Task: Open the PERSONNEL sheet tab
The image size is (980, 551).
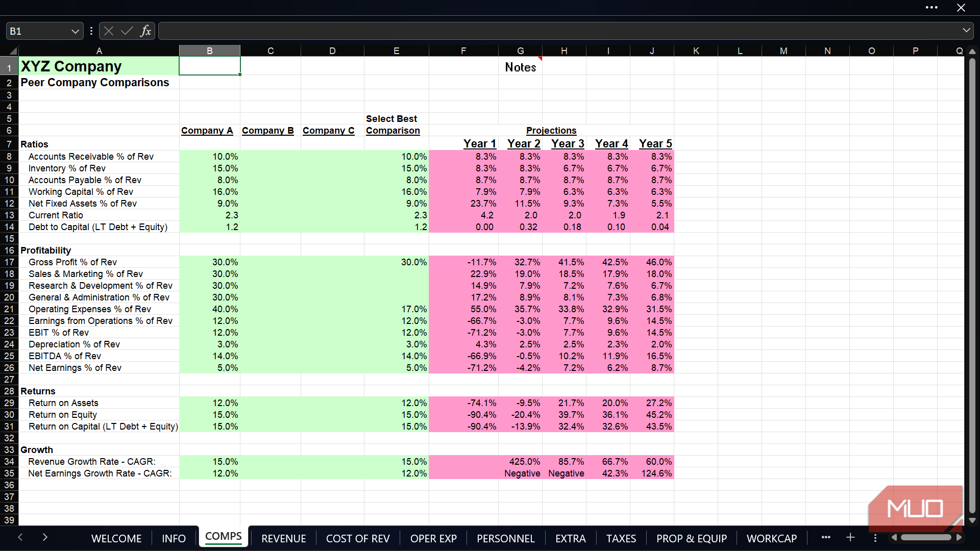Action: [505, 538]
